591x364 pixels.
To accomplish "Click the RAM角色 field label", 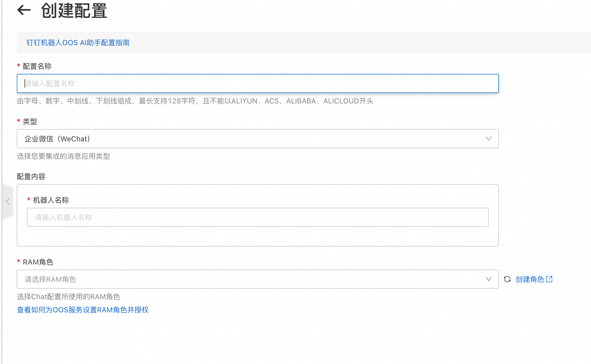I will [38, 262].
